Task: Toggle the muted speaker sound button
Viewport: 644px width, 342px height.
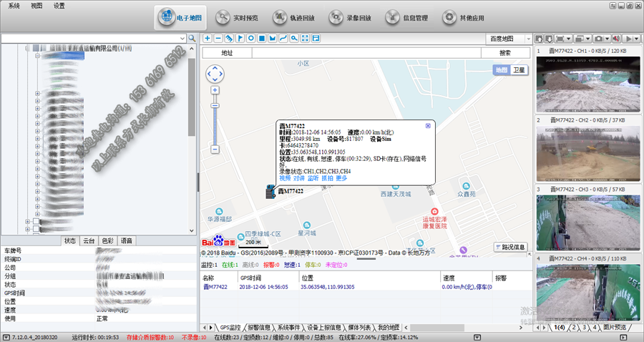Action: [615, 38]
